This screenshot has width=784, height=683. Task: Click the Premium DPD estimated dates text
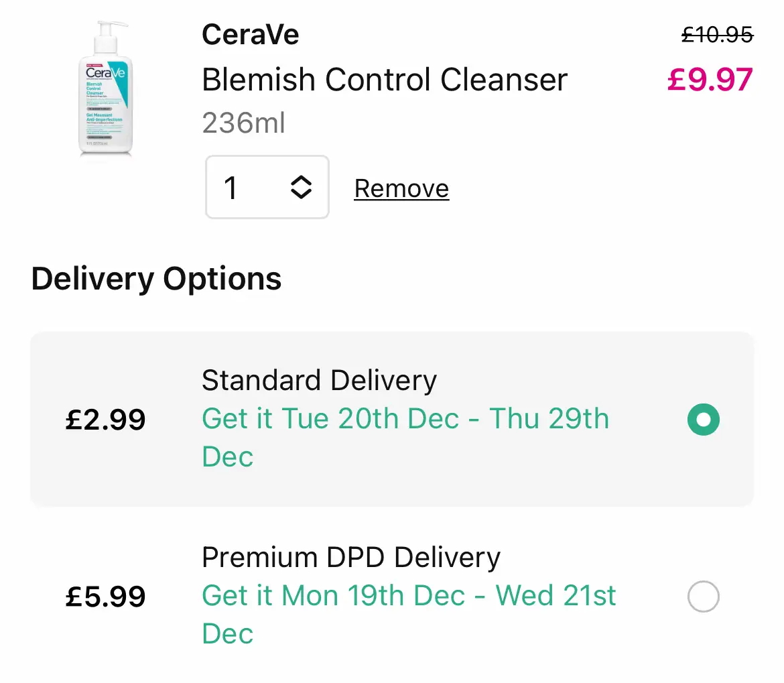point(409,614)
